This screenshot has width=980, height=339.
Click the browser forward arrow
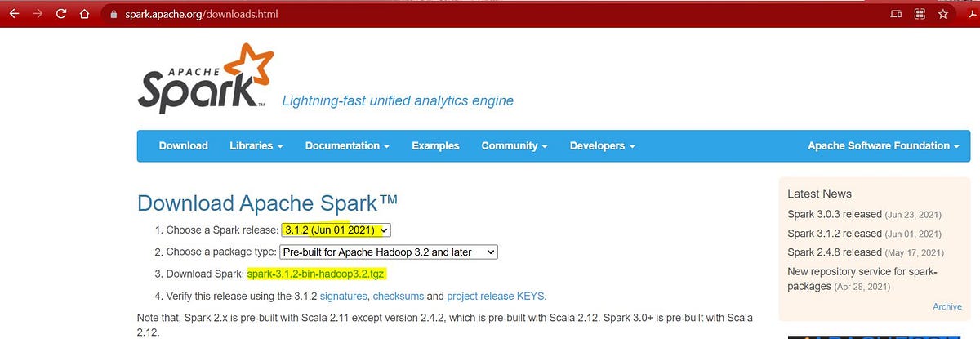(38, 15)
